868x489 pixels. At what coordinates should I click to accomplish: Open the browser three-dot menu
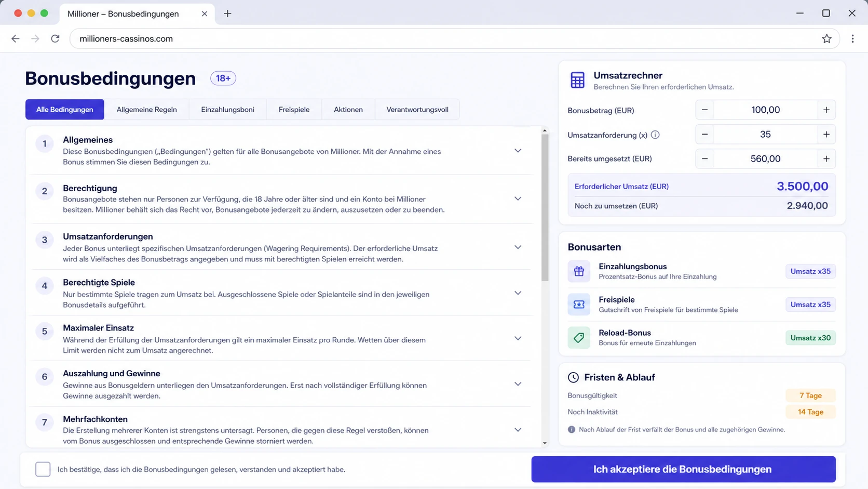(x=852, y=38)
